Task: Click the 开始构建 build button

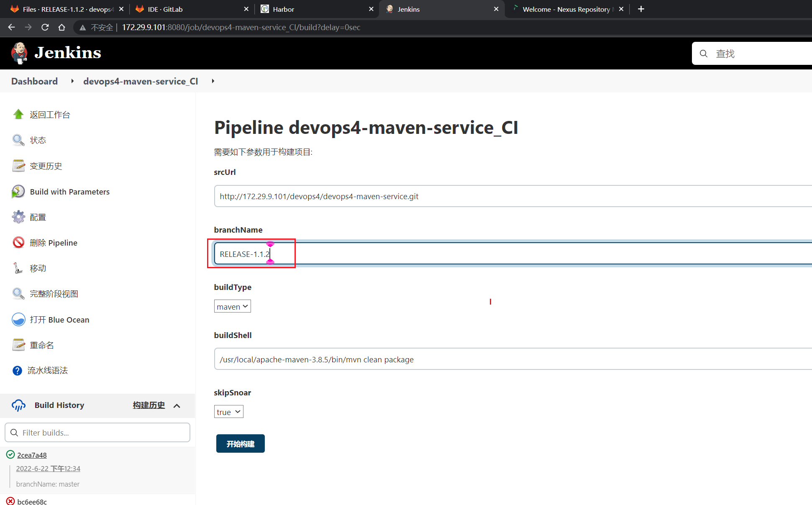Action: (240, 443)
